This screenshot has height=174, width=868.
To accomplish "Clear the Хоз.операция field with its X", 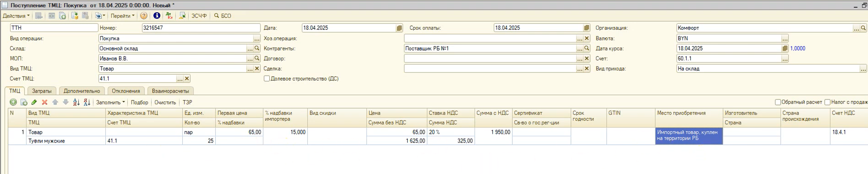I will coord(587,38).
